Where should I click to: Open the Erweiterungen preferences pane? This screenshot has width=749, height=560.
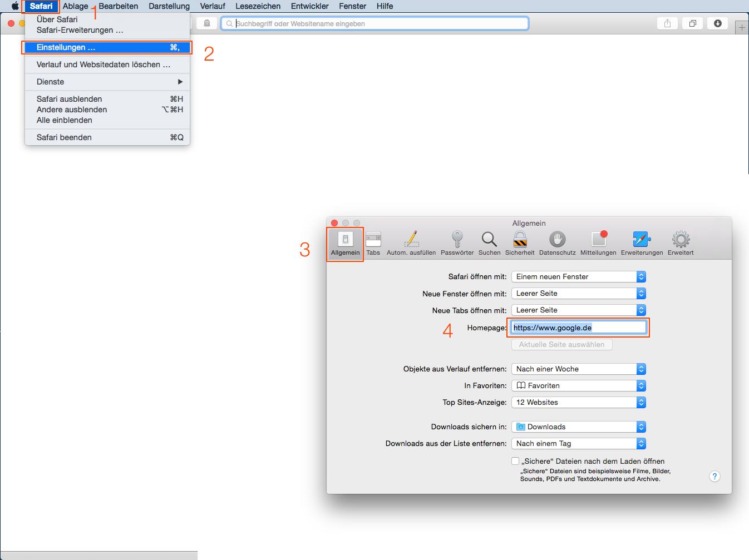coord(642,243)
